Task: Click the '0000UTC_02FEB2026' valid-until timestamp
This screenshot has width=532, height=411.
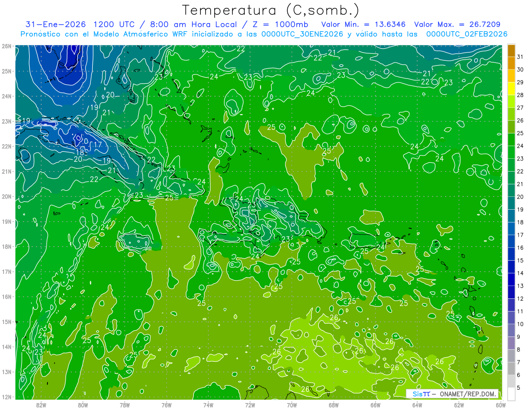Action: click(466, 34)
